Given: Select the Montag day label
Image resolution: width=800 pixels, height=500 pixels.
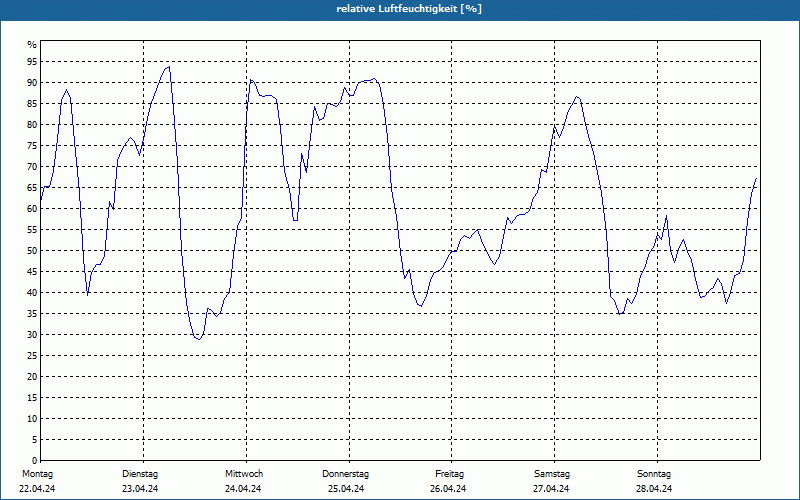Looking at the screenshot, I should click(x=37, y=474).
